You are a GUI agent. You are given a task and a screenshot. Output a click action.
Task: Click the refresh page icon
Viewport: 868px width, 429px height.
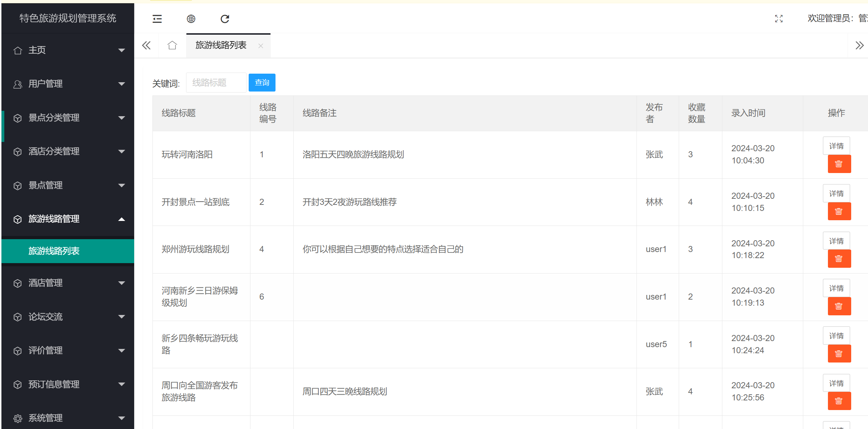click(x=225, y=19)
